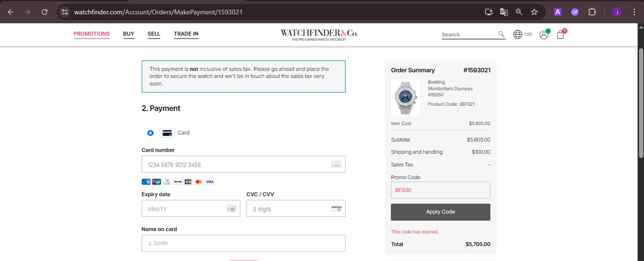Click the Card label text
Screen dimensions: 644x261
[183, 133]
